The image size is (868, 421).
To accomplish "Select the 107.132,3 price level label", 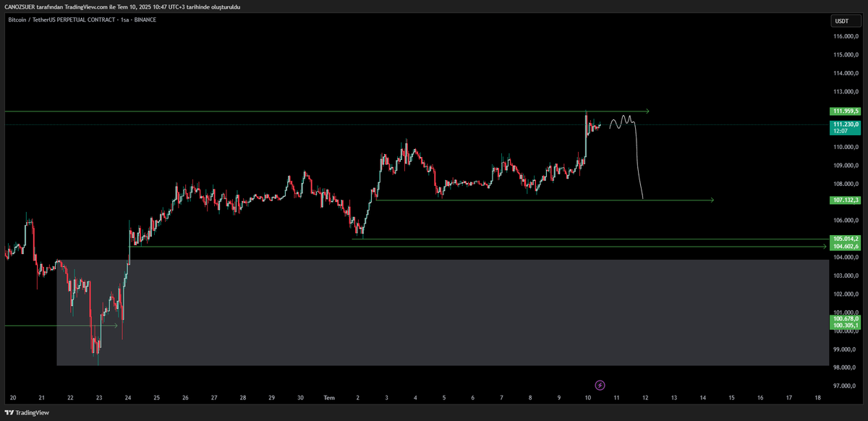I will click(844, 200).
